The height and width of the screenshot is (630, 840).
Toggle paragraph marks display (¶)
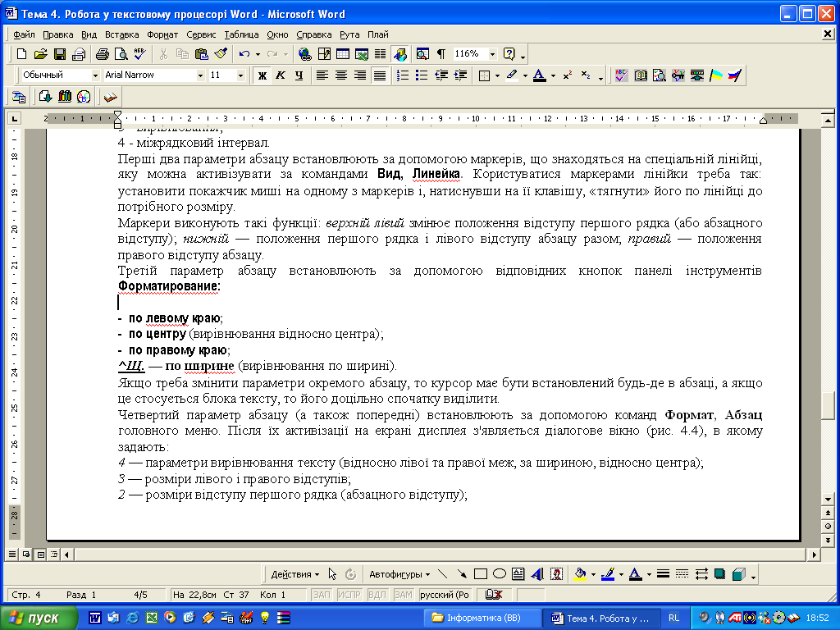click(x=441, y=54)
